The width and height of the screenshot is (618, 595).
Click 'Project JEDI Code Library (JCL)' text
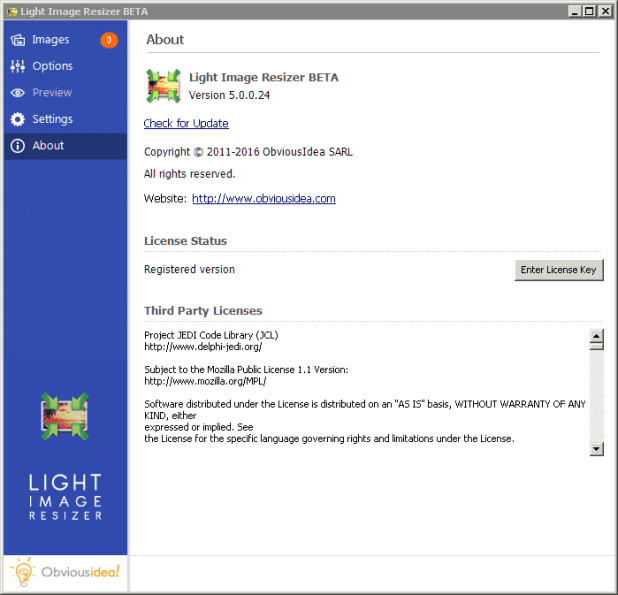coord(211,335)
